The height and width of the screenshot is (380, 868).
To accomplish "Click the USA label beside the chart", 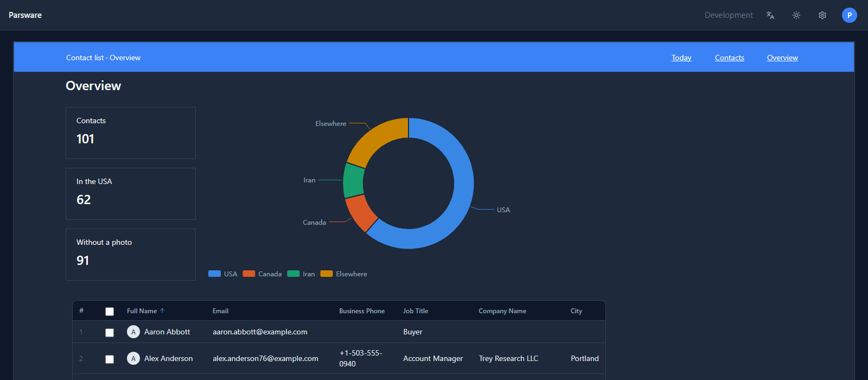I will [503, 210].
